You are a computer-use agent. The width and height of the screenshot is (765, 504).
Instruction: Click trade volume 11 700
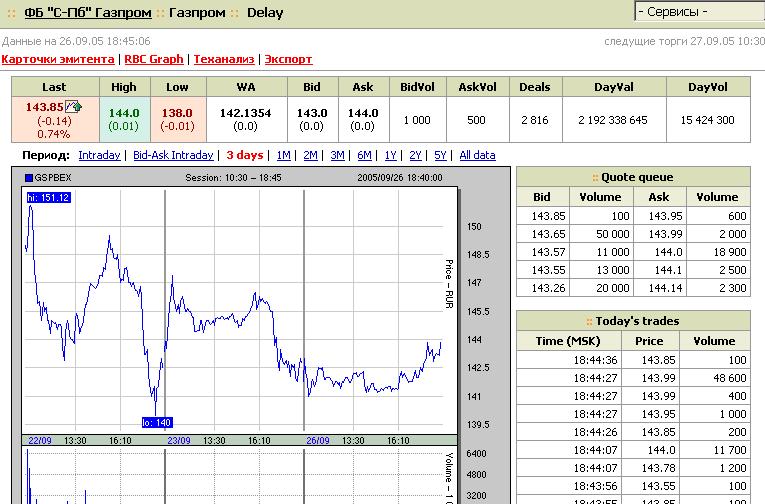(x=730, y=450)
